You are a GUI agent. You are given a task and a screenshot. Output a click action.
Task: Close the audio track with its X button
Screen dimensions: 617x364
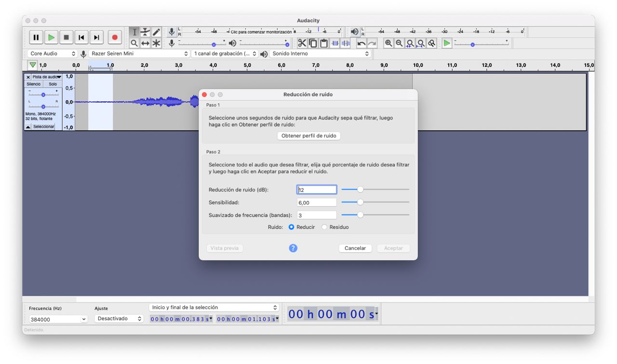click(x=28, y=77)
